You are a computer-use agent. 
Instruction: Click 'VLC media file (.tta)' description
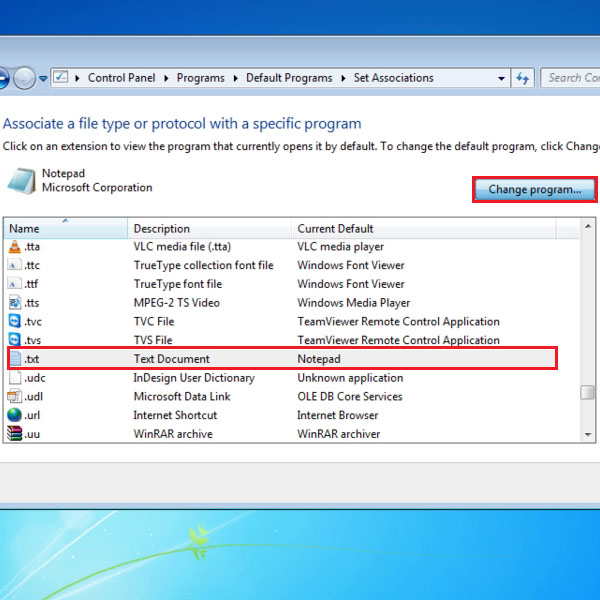click(x=182, y=247)
